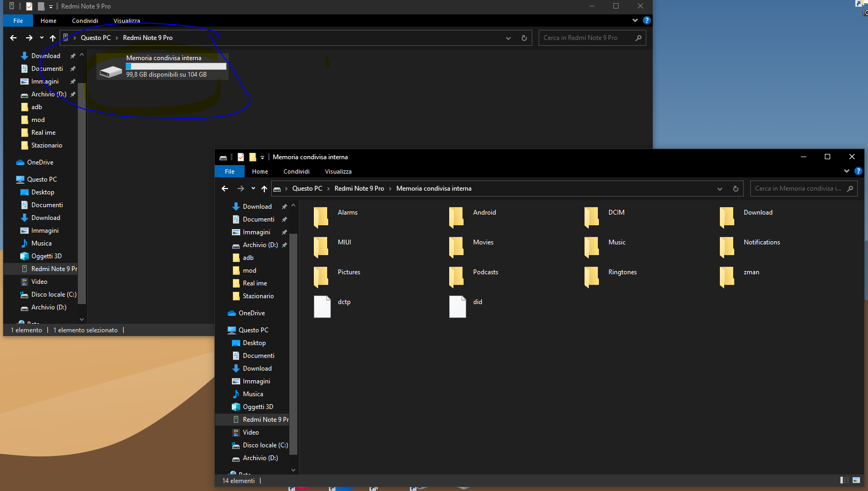Open recent locations dropdown in back window

pos(42,38)
